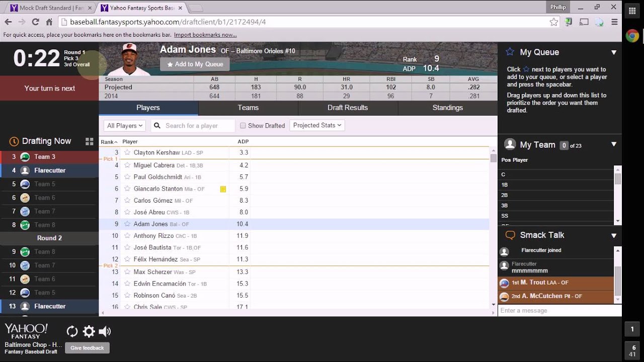This screenshot has width=644, height=362.
Task: Star José Abreu to add to queue
Action: 127,212
